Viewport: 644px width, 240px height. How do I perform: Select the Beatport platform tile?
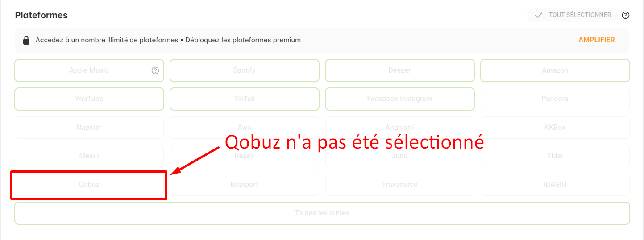[x=245, y=185]
